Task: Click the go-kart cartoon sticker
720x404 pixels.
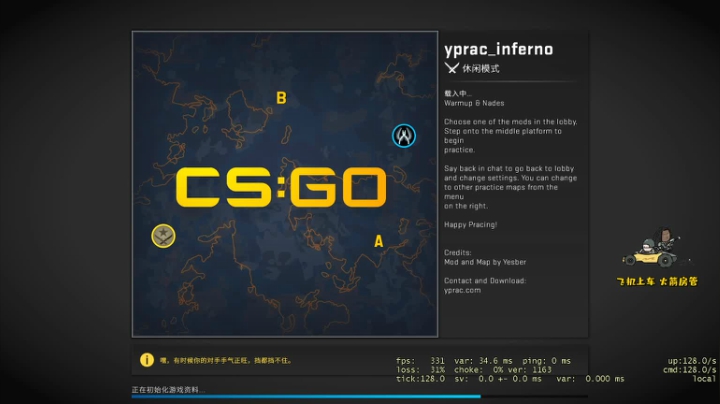Action: coord(656,248)
